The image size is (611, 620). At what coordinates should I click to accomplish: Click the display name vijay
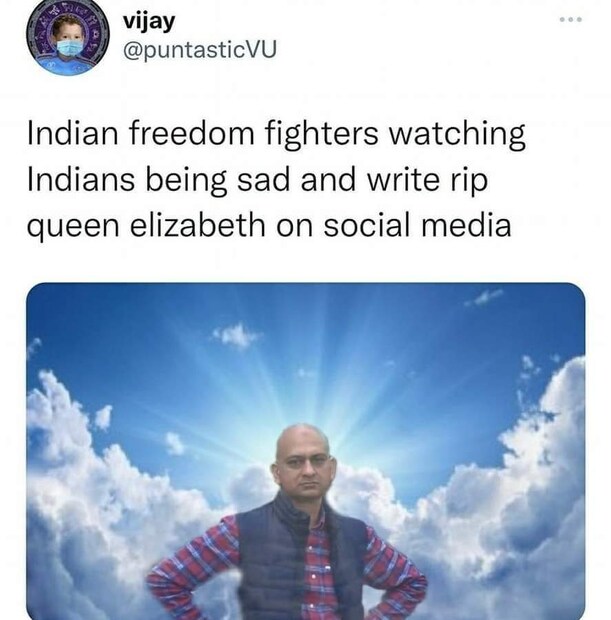(x=149, y=22)
